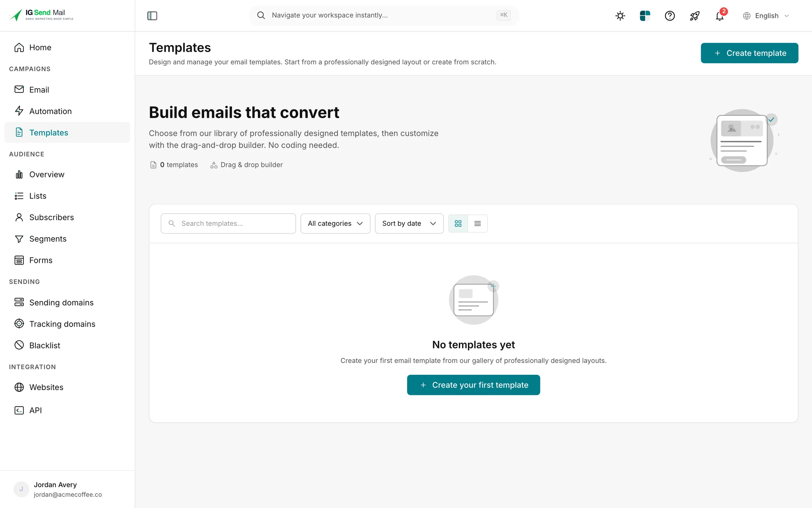Open the help question mark icon
812x508 pixels.
670,16
